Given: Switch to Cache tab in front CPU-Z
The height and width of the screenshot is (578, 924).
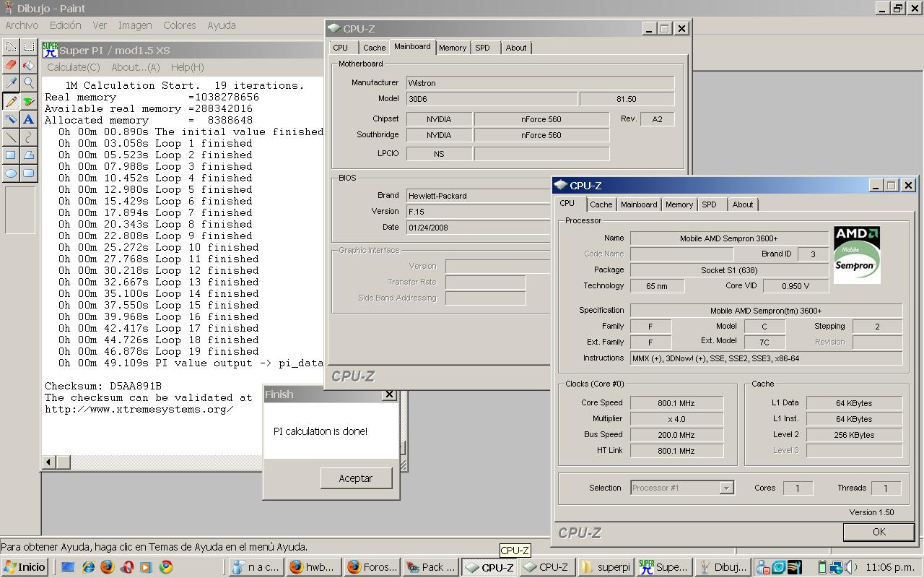Looking at the screenshot, I should [x=601, y=204].
